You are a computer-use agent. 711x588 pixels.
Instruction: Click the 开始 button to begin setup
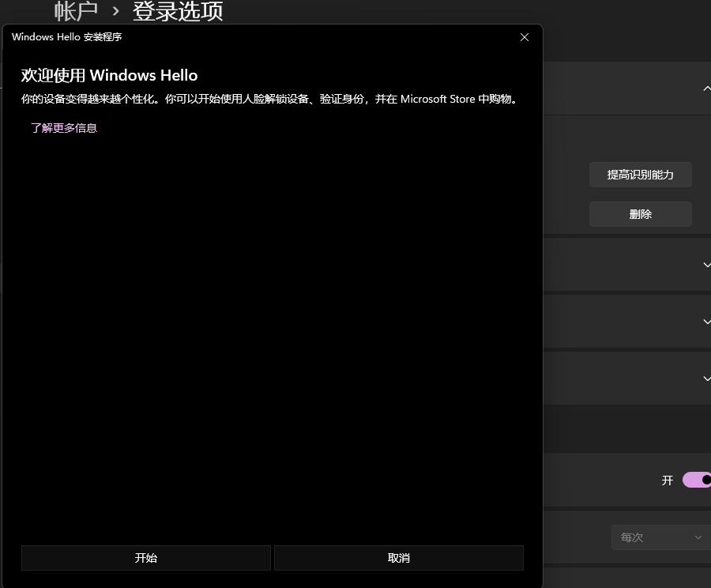coord(146,558)
